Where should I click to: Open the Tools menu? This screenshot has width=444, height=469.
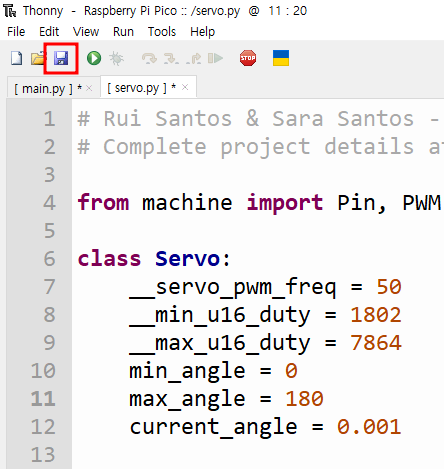pyautogui.click(x=162, y=32)
